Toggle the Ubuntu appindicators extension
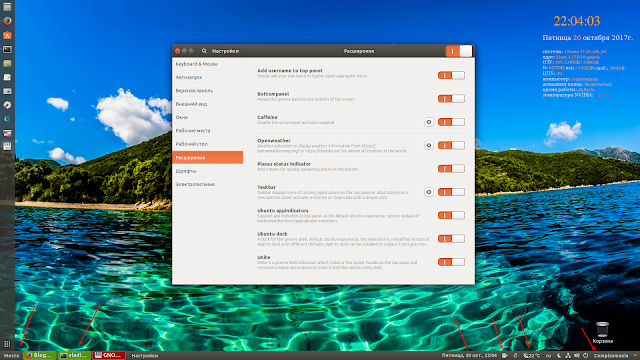Image resolution: width=640 pixels, height=360 pixels. click(x=451, y=216)
